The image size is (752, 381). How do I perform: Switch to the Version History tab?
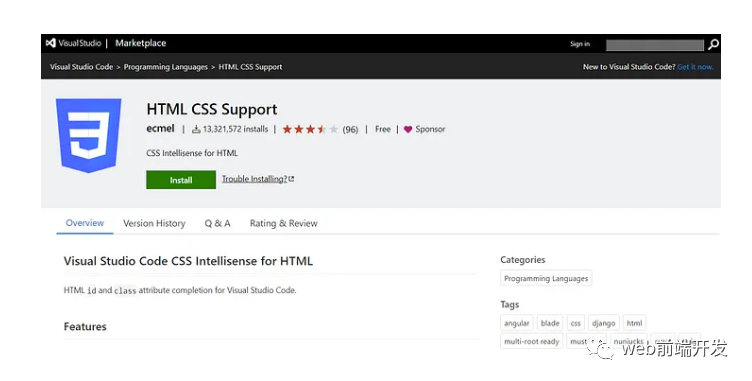154,223
